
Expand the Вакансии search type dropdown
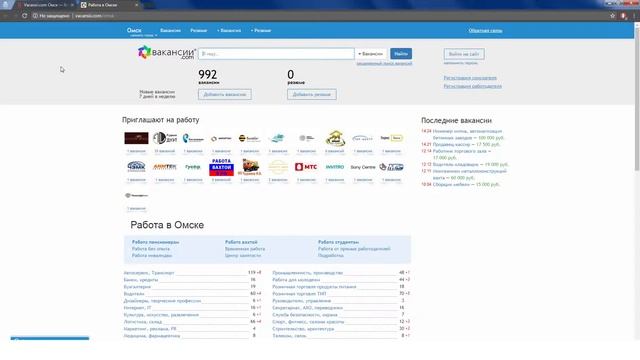point(371,53)
